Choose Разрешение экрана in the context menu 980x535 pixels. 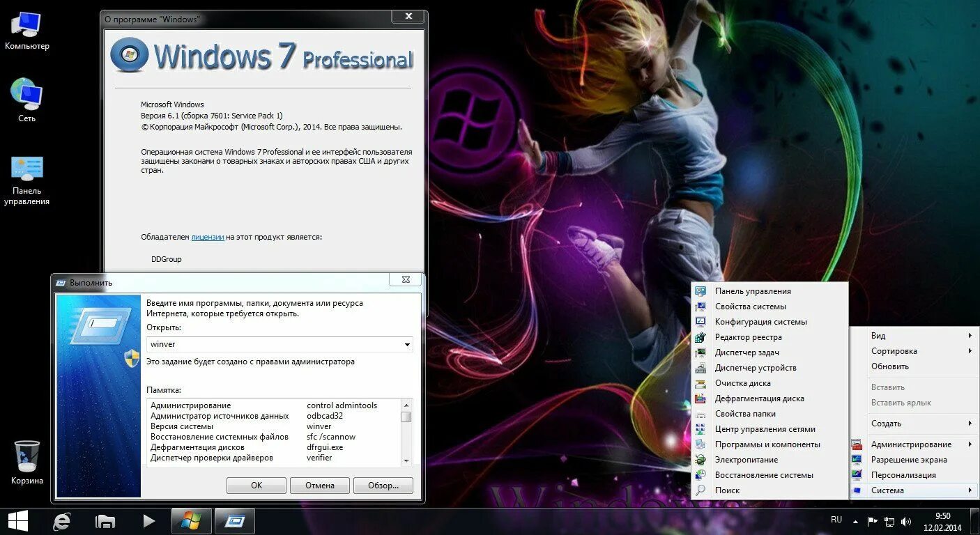point(913,460)
